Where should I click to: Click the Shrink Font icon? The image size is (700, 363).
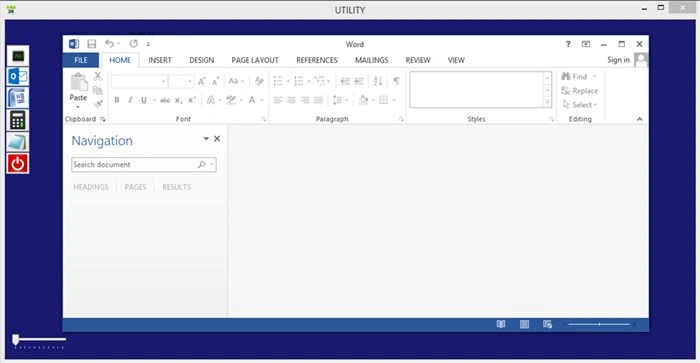click(x=215, y=81)
